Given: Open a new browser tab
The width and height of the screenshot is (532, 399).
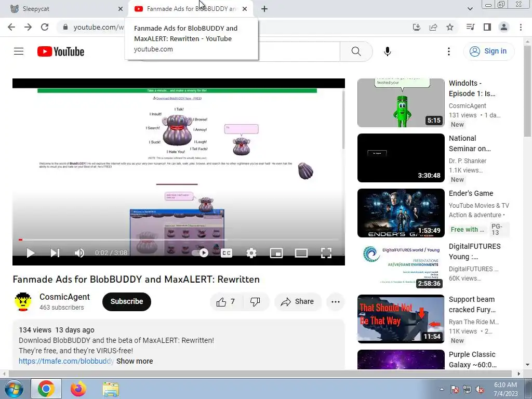Looking at the screenshot, I should point(264,9).
